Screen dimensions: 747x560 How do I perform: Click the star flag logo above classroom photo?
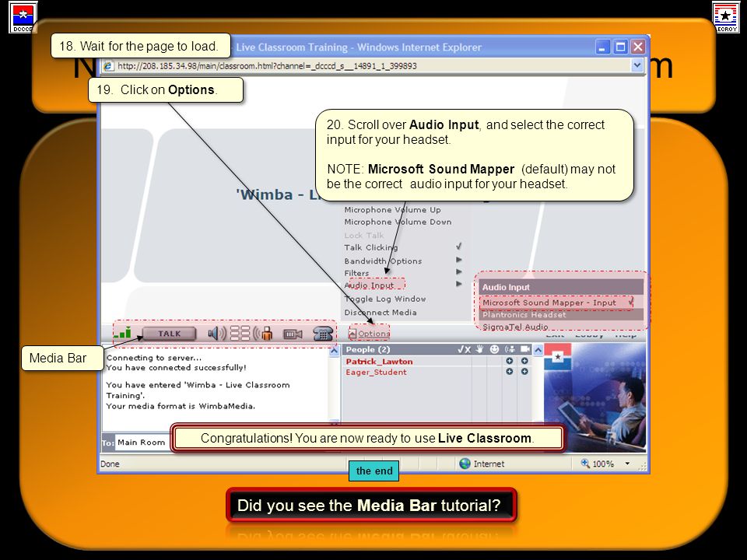point(557,357)
